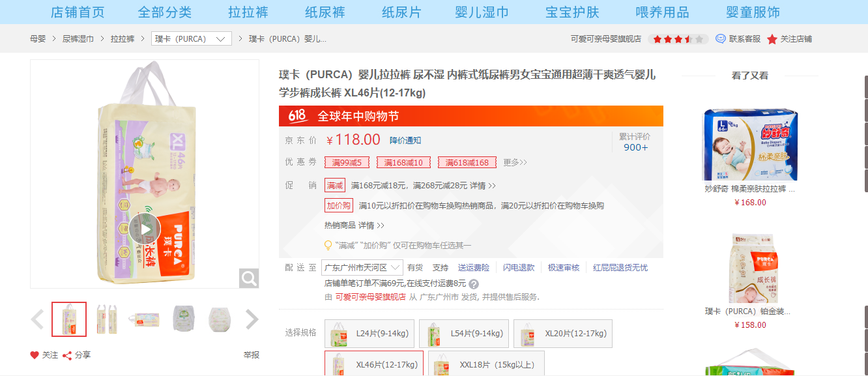Click the 满减 promotion tag
Image resolution: width=868 pixels, height=376 pixels.
pos(335,186)
